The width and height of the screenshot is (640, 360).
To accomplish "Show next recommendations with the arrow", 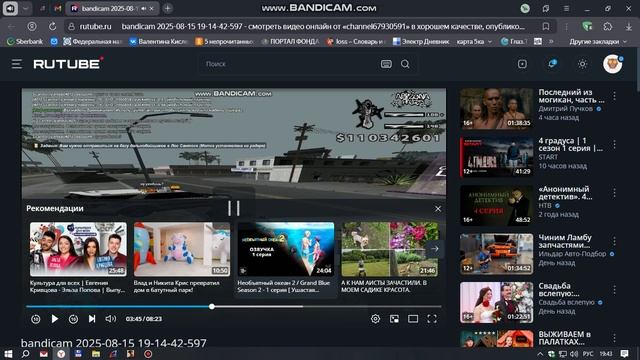I will [435, 249].
